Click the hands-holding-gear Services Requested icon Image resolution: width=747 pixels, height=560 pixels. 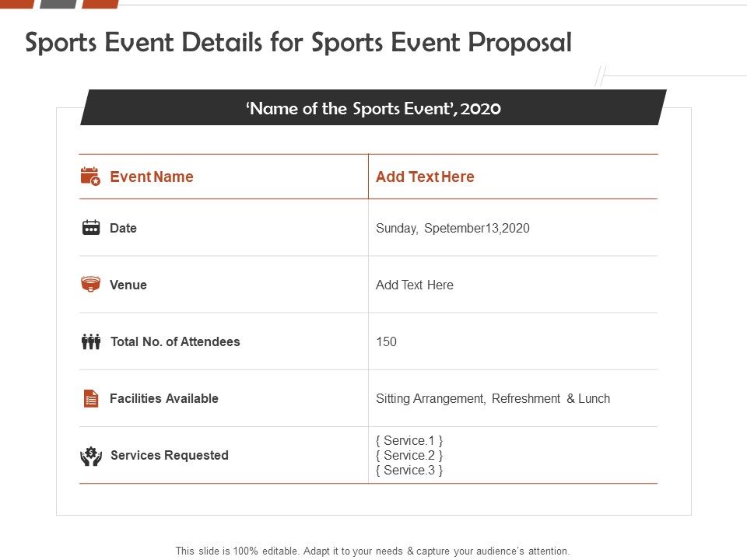[90, 456]
